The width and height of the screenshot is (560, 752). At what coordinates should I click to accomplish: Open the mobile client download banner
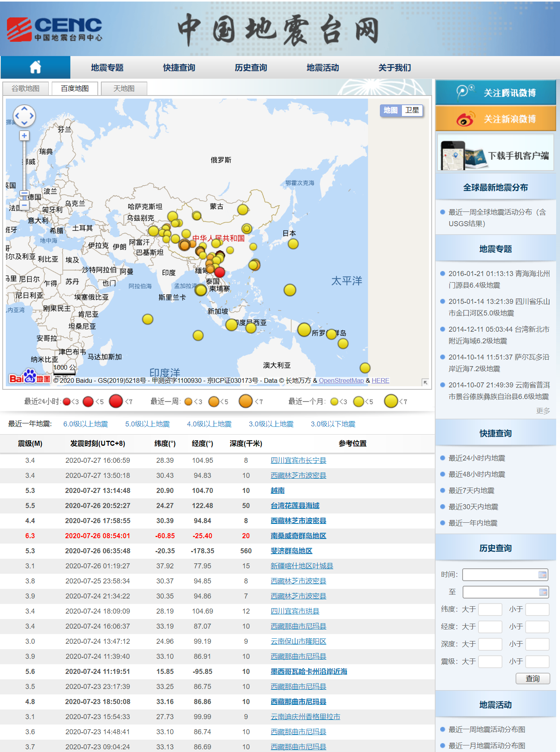click(x=495, y=152)
